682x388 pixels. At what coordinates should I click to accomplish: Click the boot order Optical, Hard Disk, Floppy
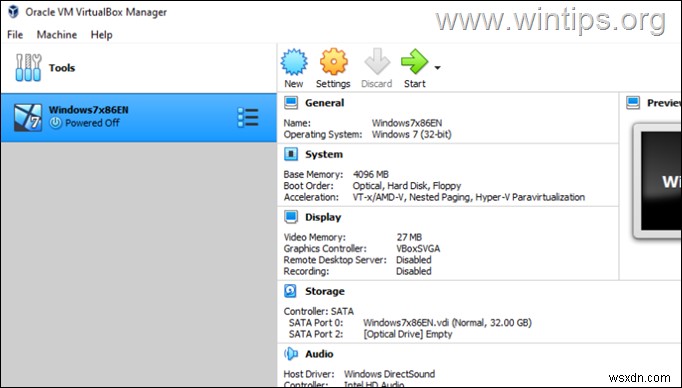tap(407, 186)
